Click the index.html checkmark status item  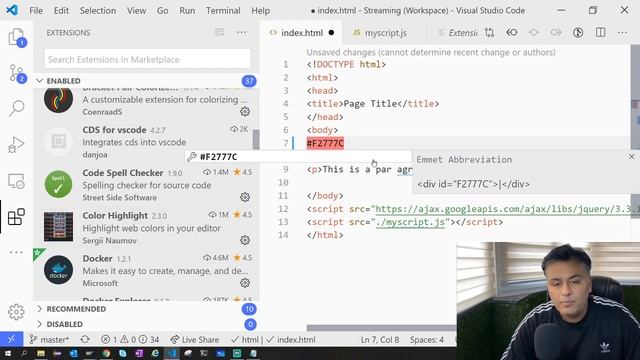[291, 339]
